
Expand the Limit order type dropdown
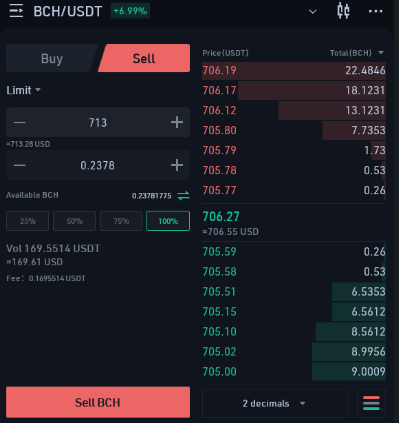click(x=23, y=90)
